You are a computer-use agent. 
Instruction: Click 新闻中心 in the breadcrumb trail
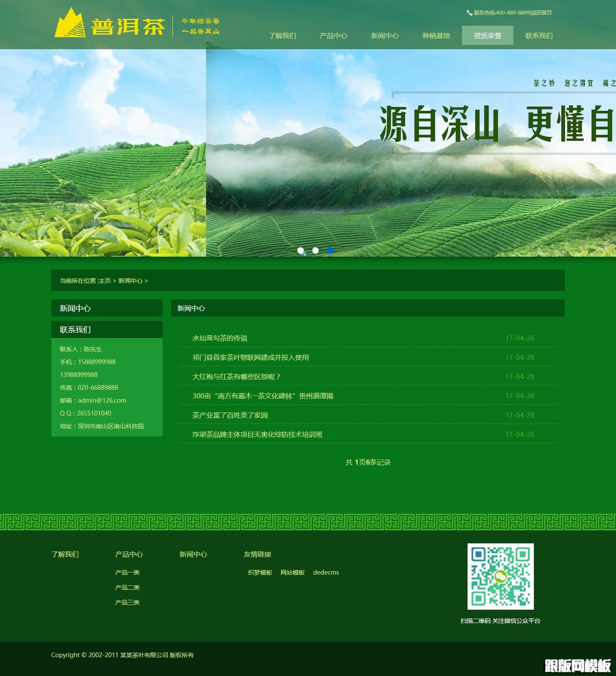[130, 281]
